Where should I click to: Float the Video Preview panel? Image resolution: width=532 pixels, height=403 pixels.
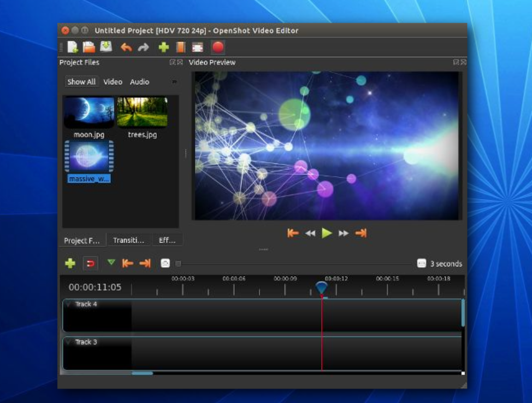pos(456,62)
